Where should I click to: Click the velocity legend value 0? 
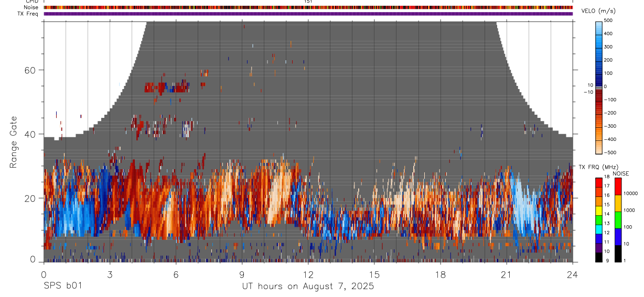(606, 86)
